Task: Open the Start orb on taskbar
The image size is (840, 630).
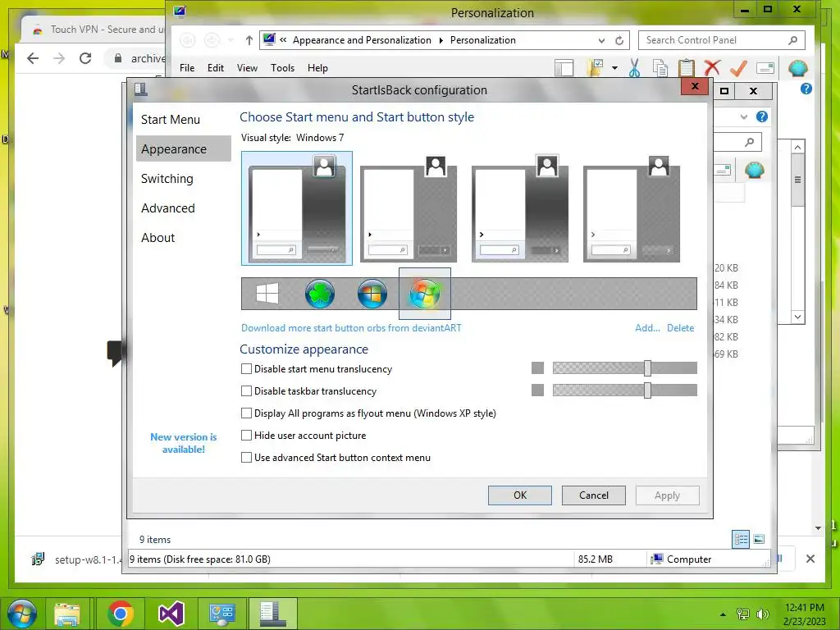Action: click(22, 614)
